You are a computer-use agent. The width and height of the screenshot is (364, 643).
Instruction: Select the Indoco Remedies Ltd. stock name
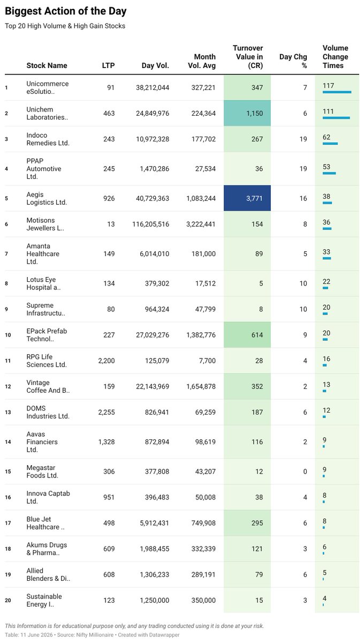[x=48, y=139]
